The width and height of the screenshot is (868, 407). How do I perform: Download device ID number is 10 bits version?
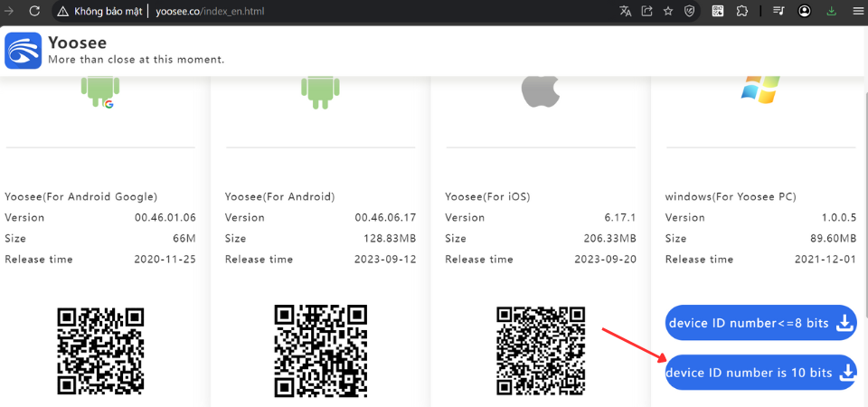761,373
